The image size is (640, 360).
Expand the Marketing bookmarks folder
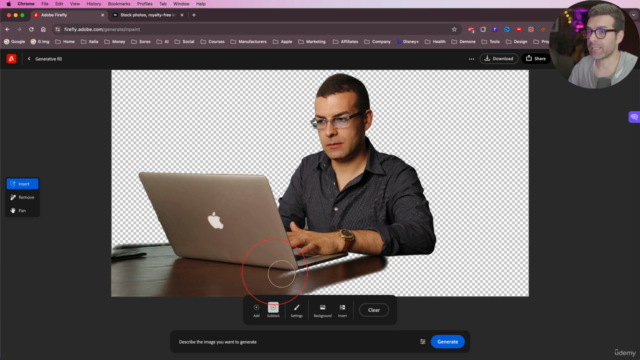click(x=312, y=42)
